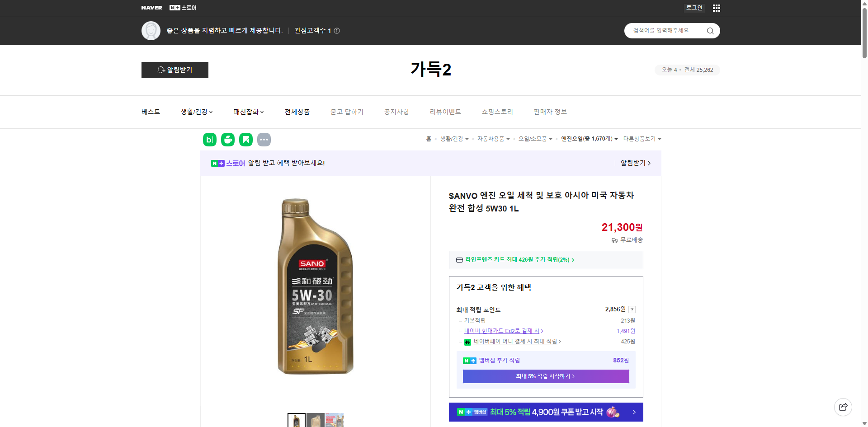Open the Naver apps grid icon
868x427 pixels.
pyautogui.click(x=716, y=8)
